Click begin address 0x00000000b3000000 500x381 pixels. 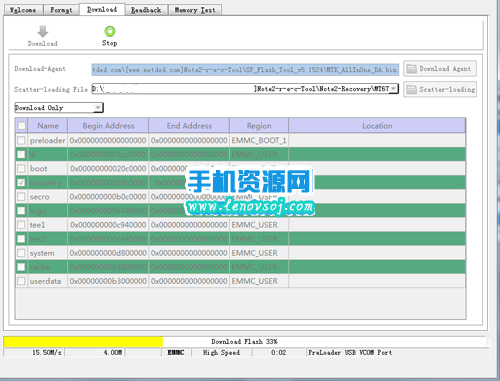tap(108, 281)
